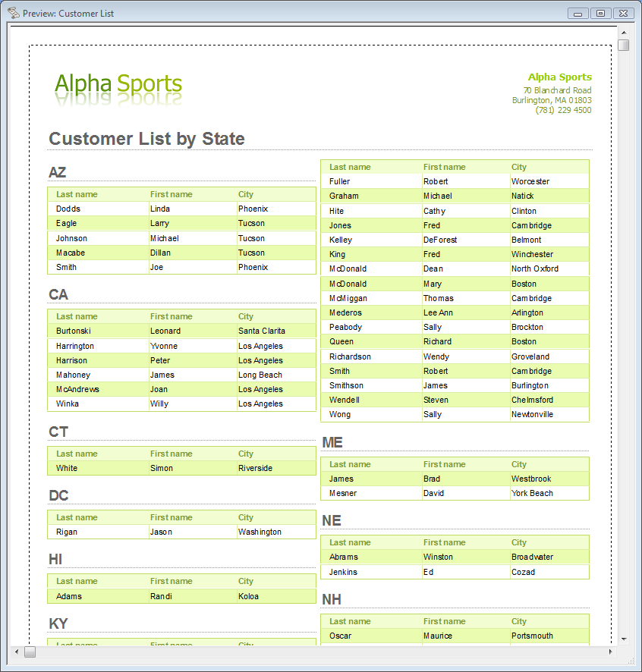Click 'Burlington, MA 01803' in the header

(x=552, y=100)
